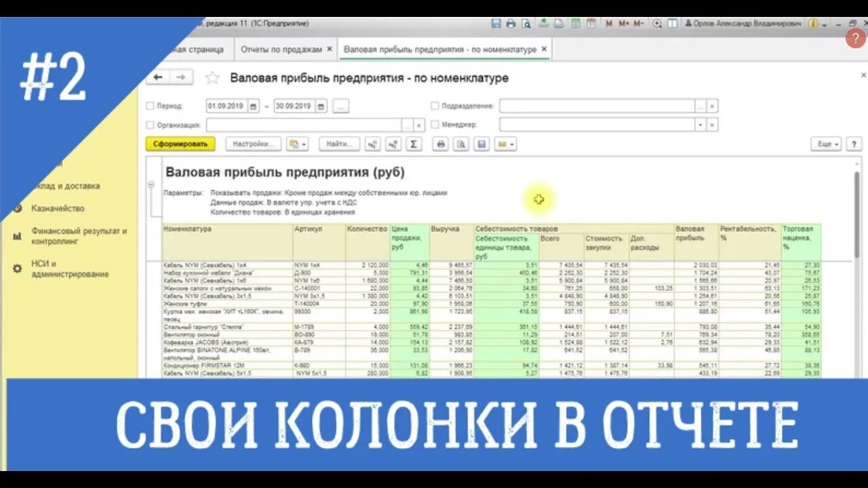Image resolution: width=868 pixels, height=488 pixels.
Task: Click the bar chart icon beside Финансовый результат
Action: pyautogui.click(x=17, y=237)
